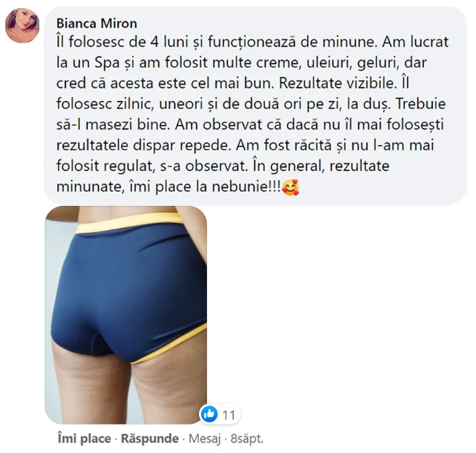The width and height of the screenshot is (476, 453).
Task: Open the 8săpt. timestamp link
Action: pos(247,439)
